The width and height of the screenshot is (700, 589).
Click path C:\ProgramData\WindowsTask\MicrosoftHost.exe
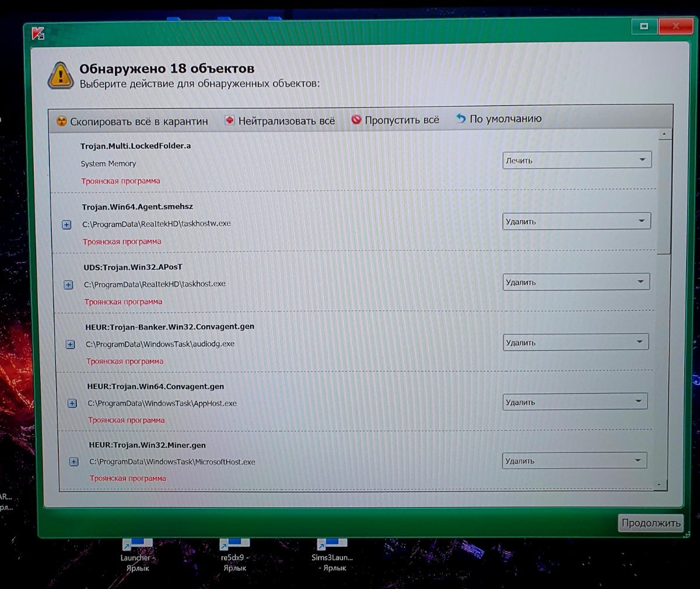coord(173,462)
